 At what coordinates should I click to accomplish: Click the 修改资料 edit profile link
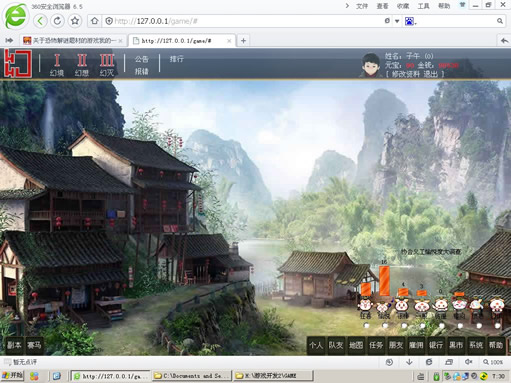click(x=406, y=74)
